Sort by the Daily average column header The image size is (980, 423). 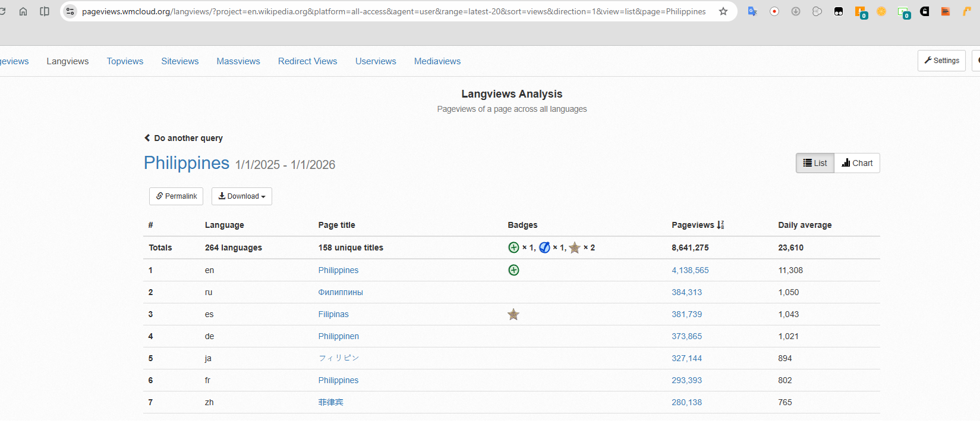click(805, 225)
